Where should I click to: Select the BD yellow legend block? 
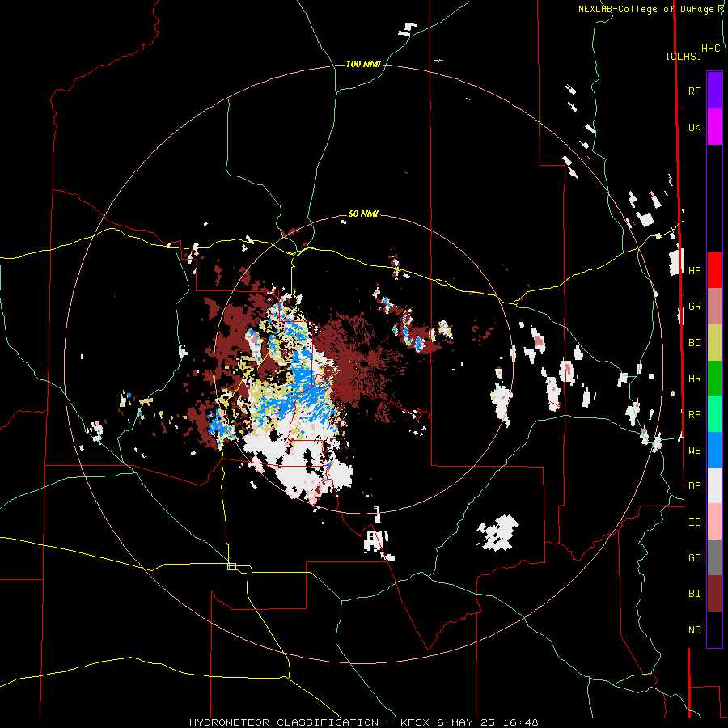tap(714, 343)
